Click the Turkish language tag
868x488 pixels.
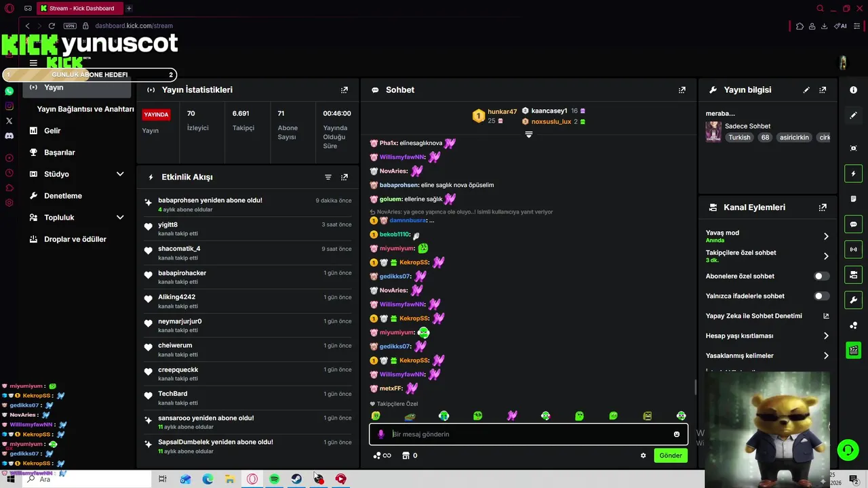(x=739, y=138)
